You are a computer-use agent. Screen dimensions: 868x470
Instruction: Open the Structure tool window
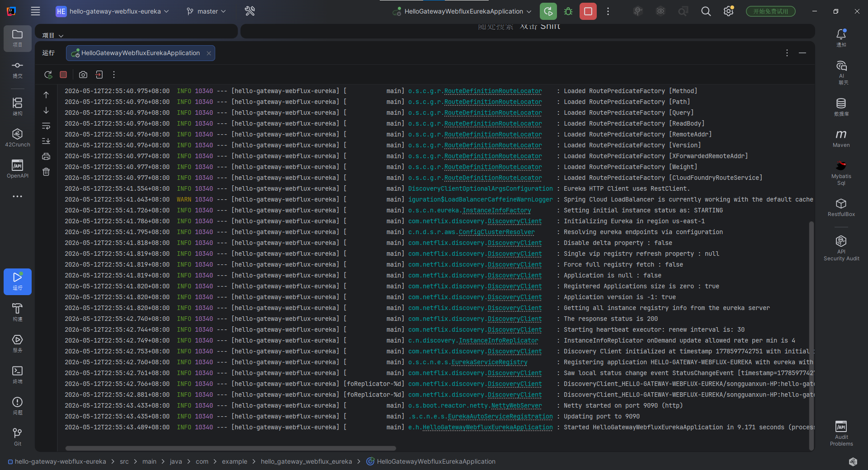click(17, 107)
